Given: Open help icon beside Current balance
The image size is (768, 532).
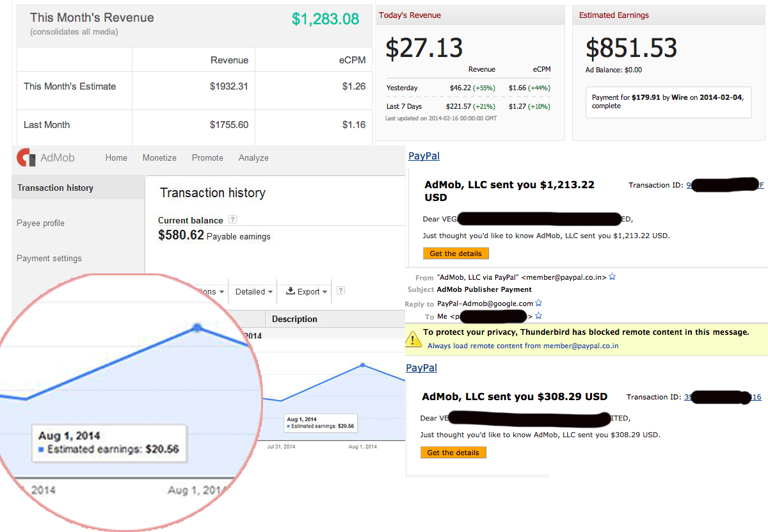Looking at the screenshot, I should click(x=232, y=220).
